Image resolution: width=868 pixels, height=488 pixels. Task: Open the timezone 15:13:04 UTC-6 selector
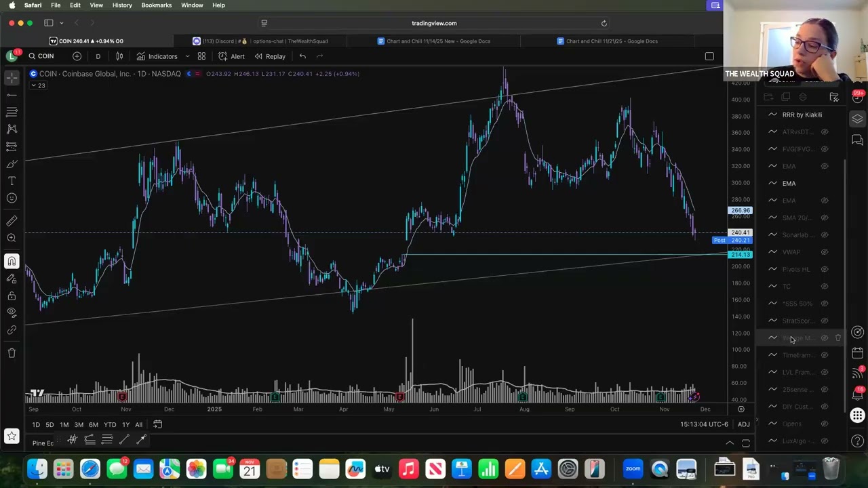[704, 424]
